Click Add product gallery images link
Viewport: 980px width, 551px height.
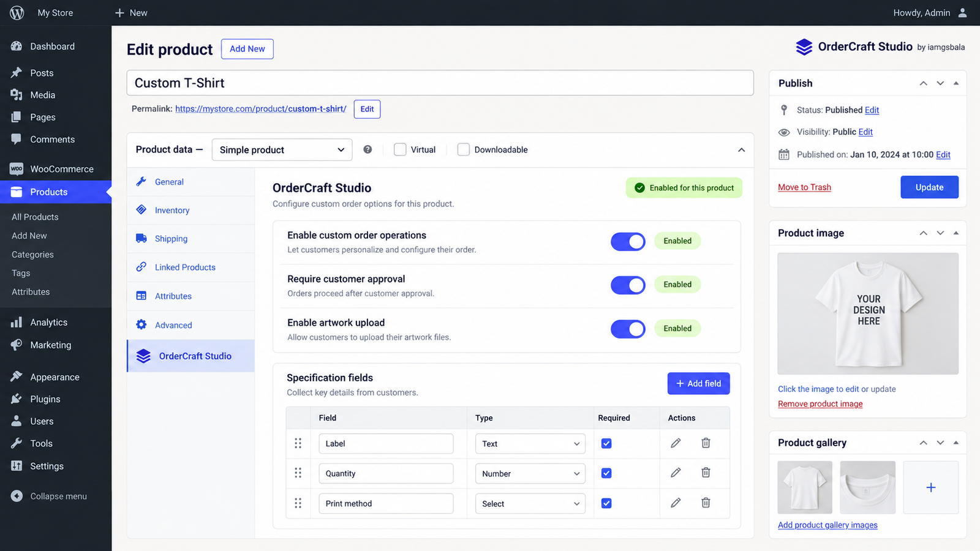pos(827,525)
